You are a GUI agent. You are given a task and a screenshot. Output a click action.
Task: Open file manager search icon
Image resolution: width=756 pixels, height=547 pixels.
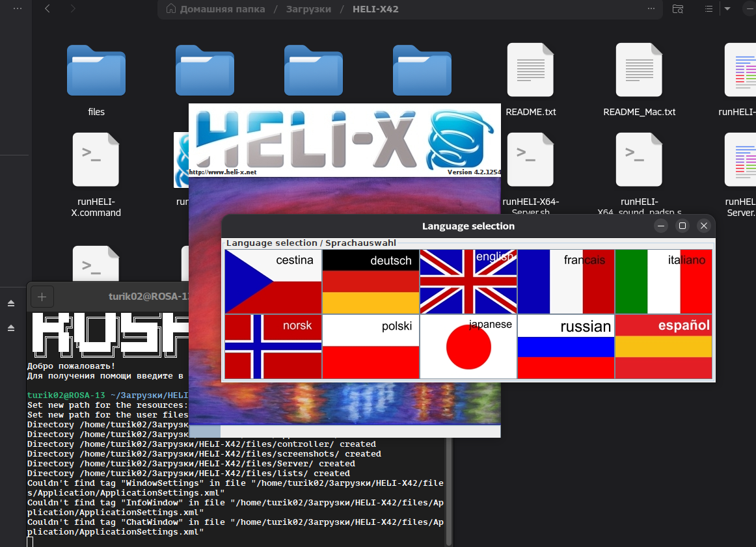[678, 8]
